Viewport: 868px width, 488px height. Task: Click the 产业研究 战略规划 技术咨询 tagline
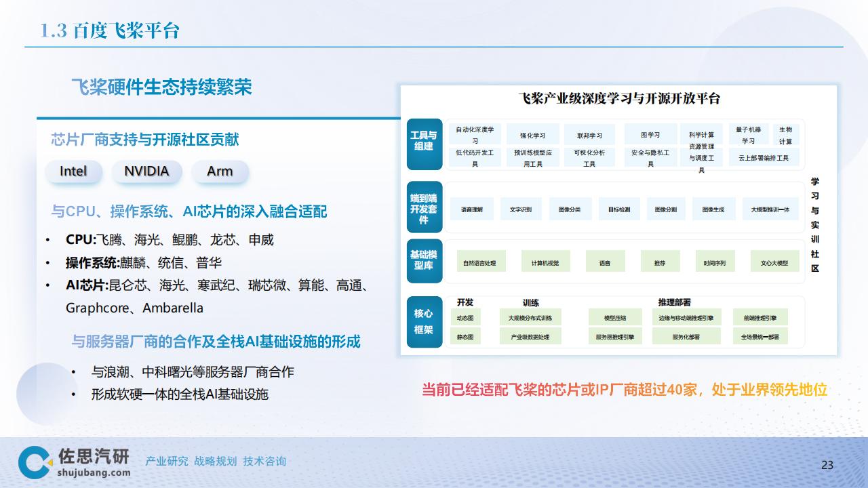(x=216, y=461)
